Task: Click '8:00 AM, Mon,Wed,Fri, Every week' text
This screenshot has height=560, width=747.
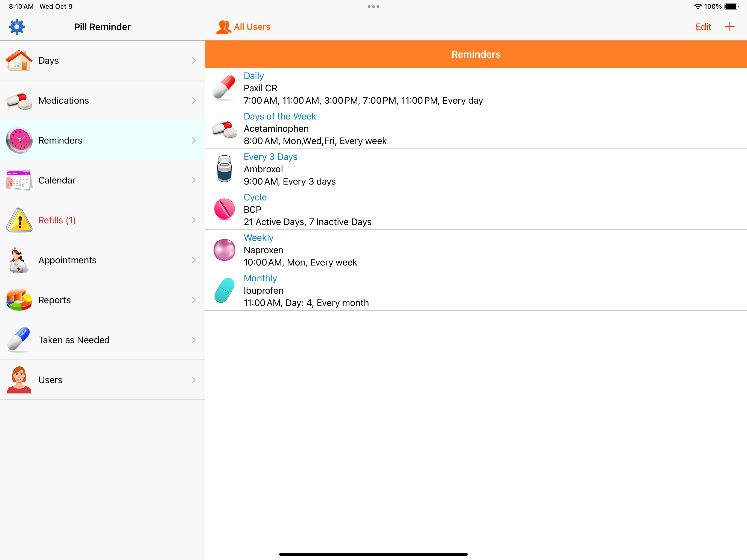Action: tap(315, 141)
